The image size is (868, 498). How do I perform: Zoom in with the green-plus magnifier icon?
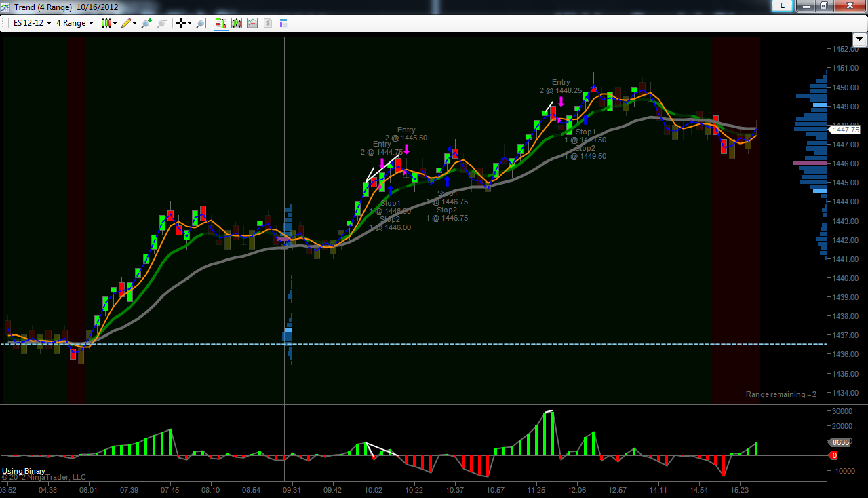tap(146, 23)
